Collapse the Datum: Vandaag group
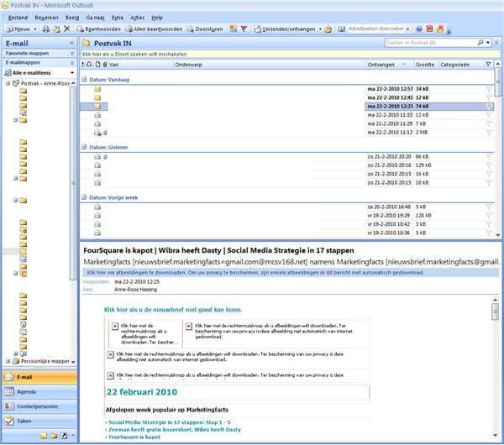Screen dimensions: 504x445 pos(84,79)
